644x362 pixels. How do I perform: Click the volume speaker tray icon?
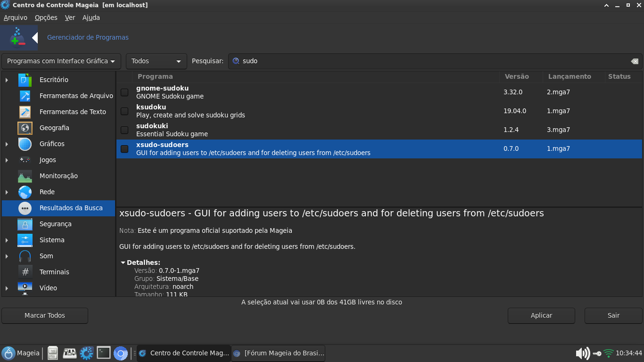[582, 353]
